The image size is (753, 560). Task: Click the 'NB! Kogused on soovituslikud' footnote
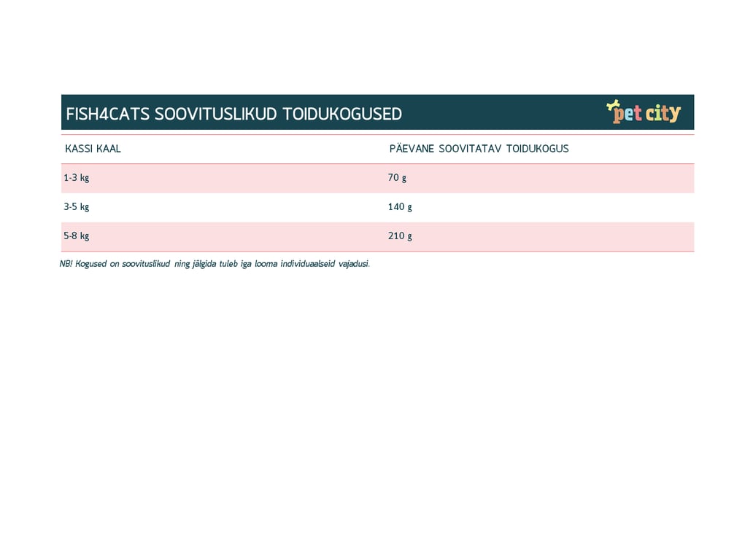point(215,264)
